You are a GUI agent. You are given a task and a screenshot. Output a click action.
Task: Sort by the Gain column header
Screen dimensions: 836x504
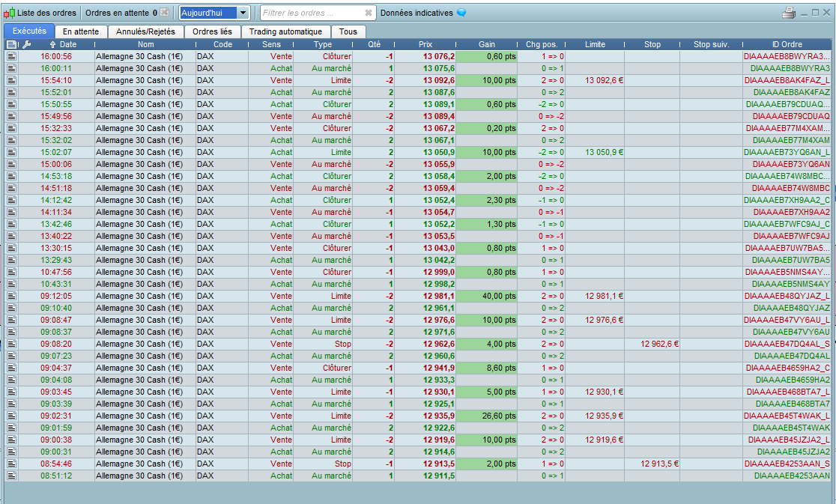[486, 44]
